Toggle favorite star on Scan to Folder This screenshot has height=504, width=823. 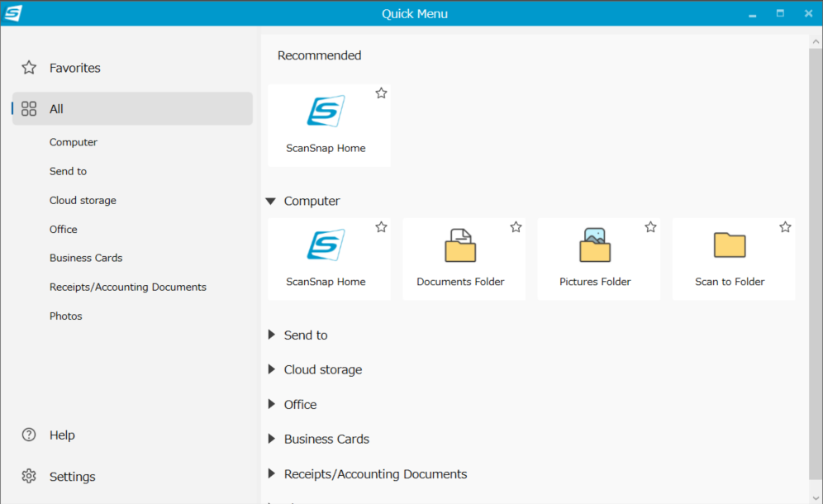point(785,227)
